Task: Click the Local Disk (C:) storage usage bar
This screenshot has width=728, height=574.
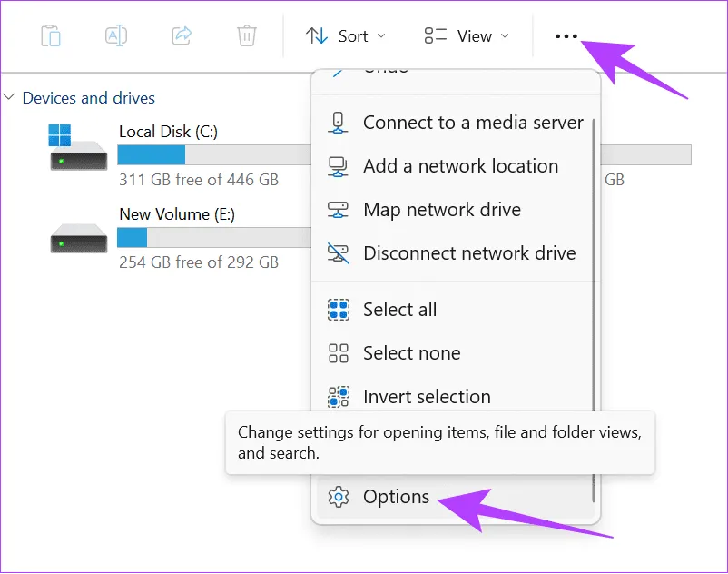Action: click(x=213, y=155)
